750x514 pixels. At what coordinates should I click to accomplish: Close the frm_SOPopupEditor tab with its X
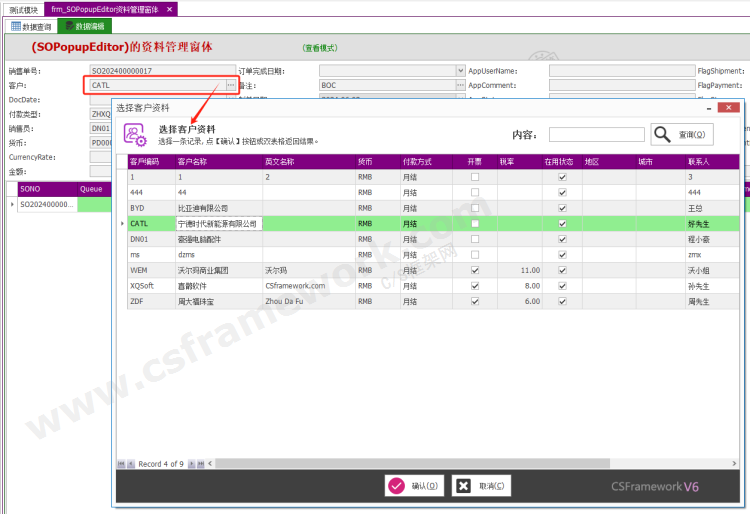point(170,9)
